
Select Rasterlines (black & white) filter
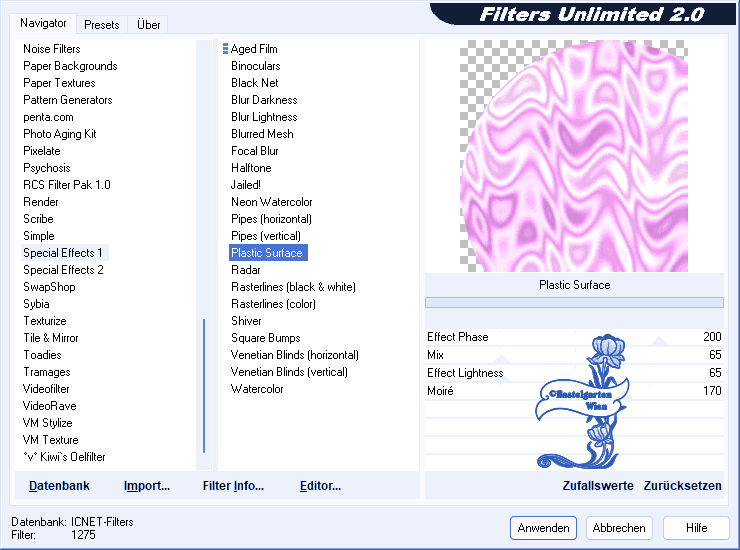[293, 287]
